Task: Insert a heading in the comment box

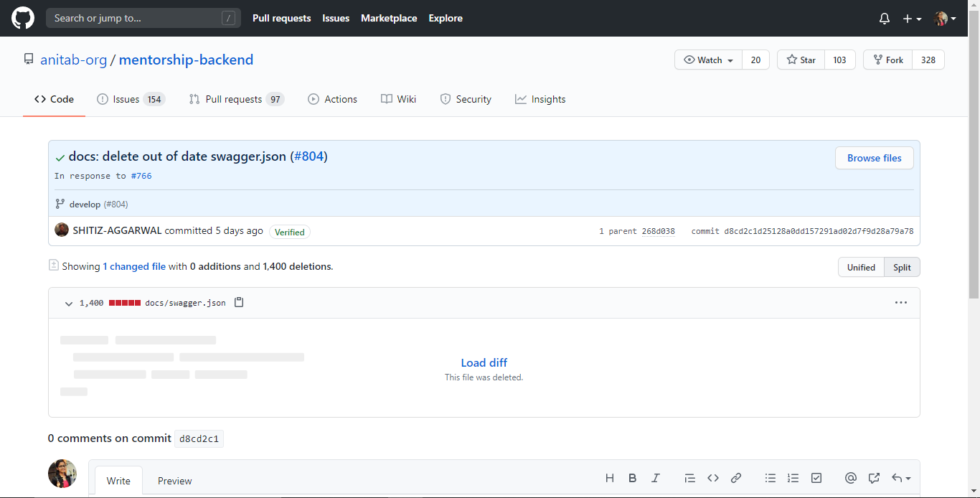Action: tap(609, 478)
